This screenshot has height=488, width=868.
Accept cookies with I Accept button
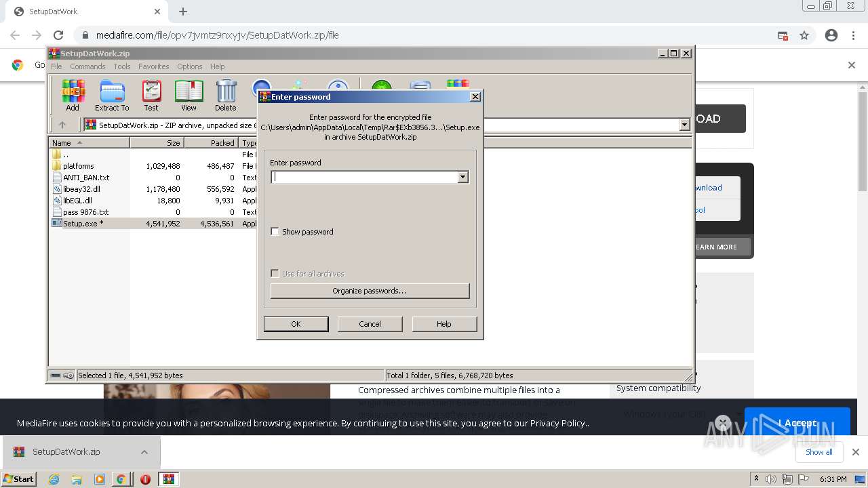797,423
